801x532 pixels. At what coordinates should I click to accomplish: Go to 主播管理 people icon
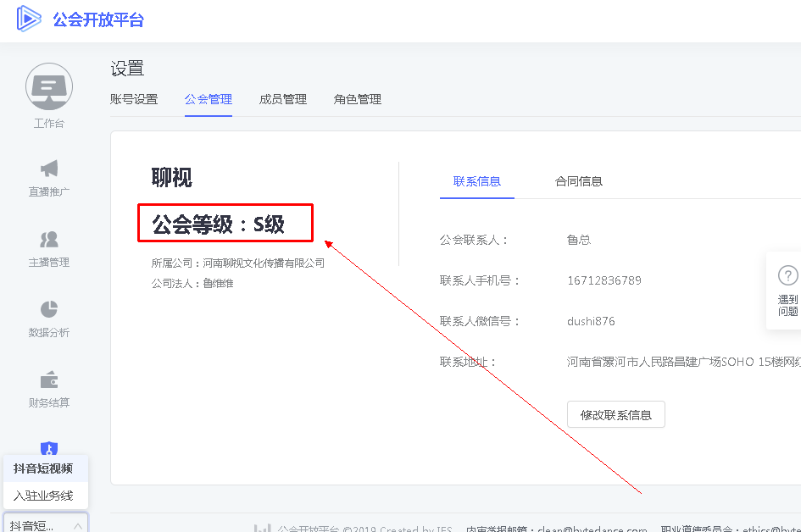coord(49,239)
